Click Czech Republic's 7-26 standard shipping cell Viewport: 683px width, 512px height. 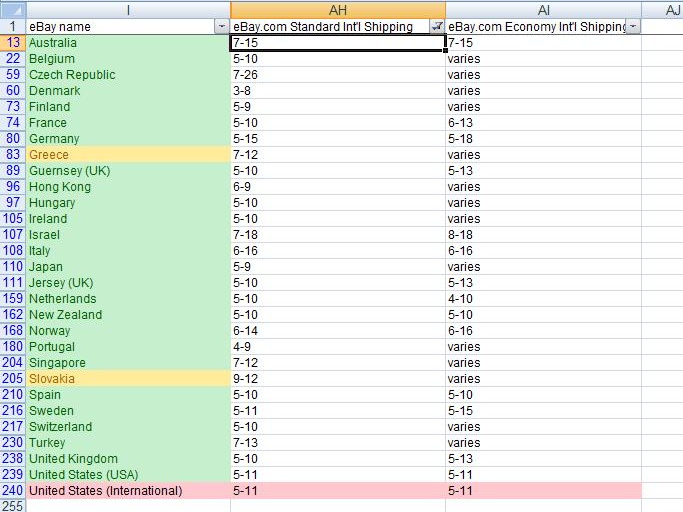tap(338, 75)
